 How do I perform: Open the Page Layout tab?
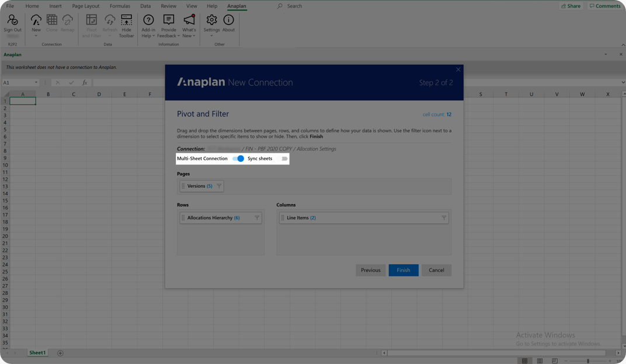[x=85, y=6]
